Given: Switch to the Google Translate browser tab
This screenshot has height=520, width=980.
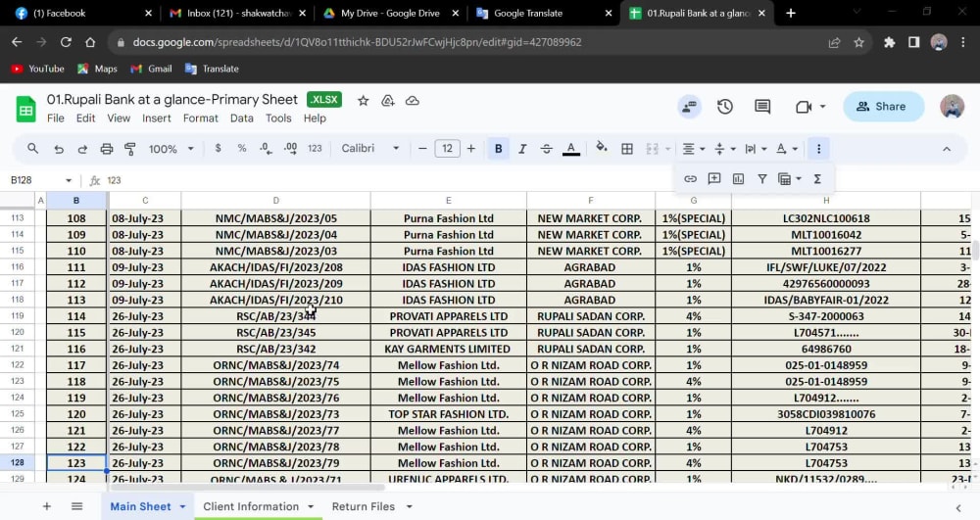Looking at the screenshot, I should click(544, 13).
